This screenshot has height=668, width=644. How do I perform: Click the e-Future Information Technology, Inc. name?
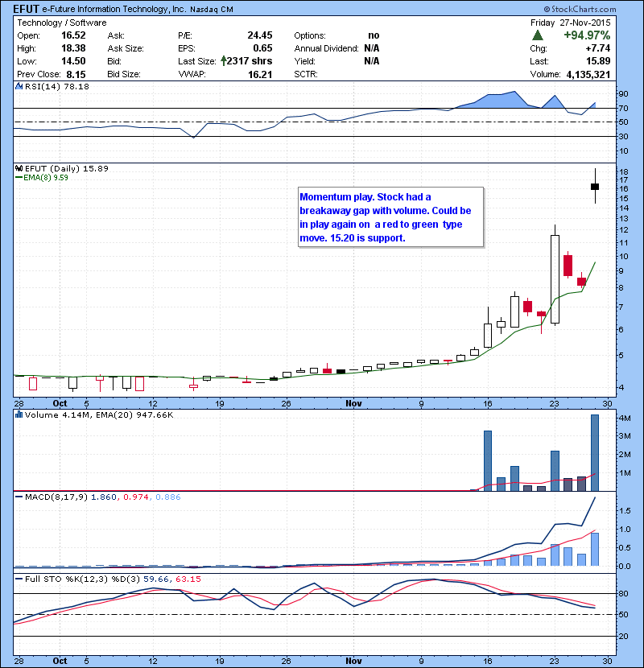point(114,9)
